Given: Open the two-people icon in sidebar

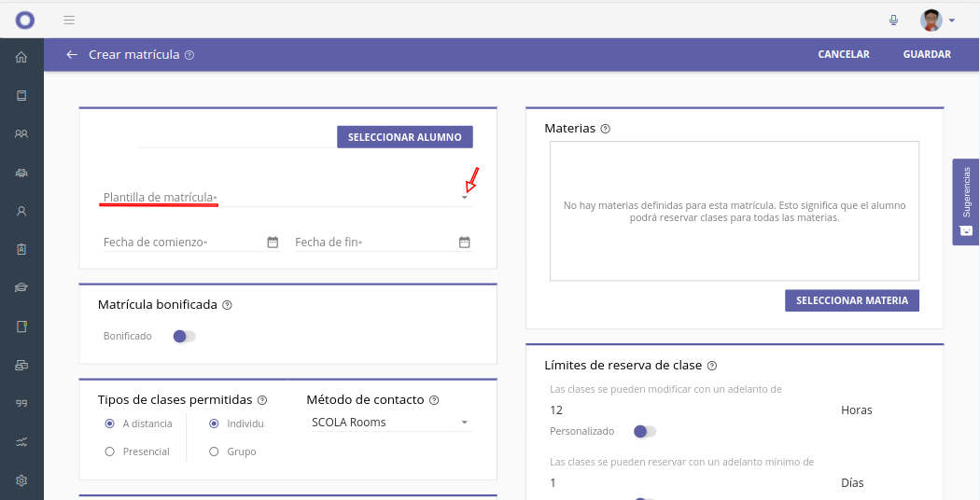Looking at the screenshot, I should [21, 133].
